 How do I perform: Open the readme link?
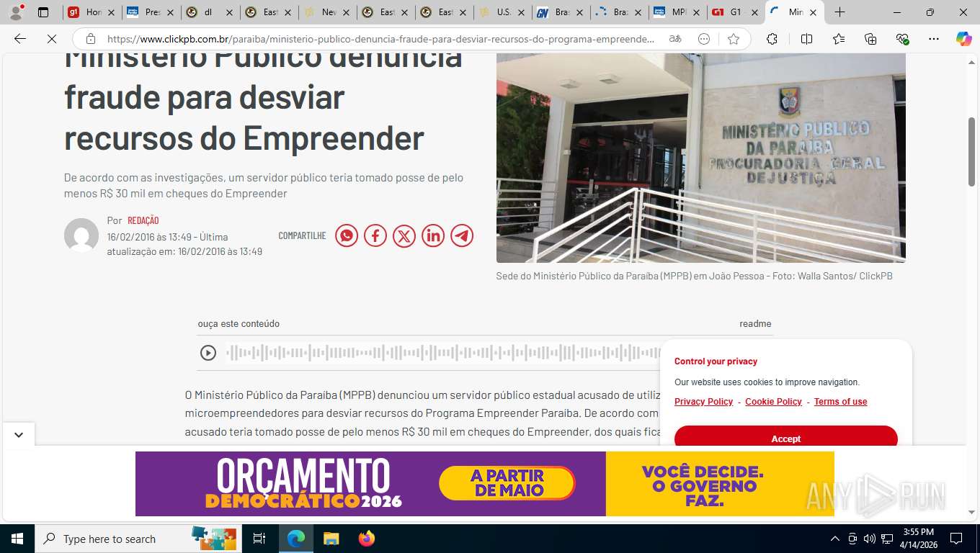pos(755,324)
